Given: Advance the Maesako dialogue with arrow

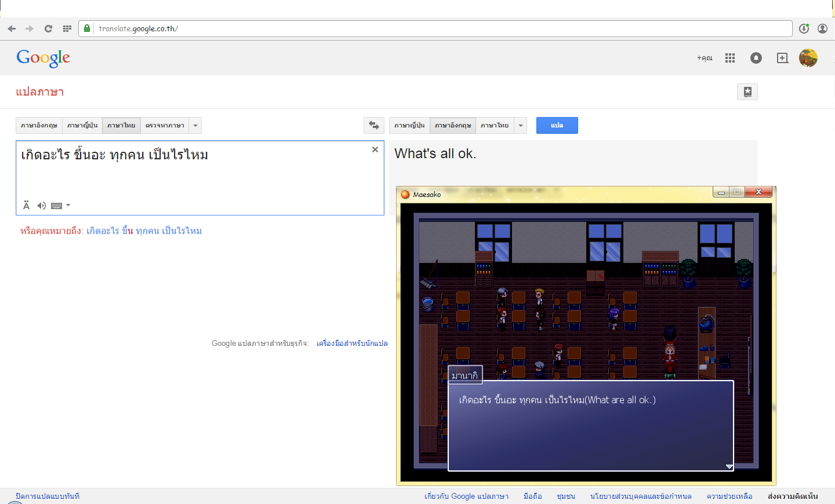Looking at the screenshot, I should (x=729, y=466).
